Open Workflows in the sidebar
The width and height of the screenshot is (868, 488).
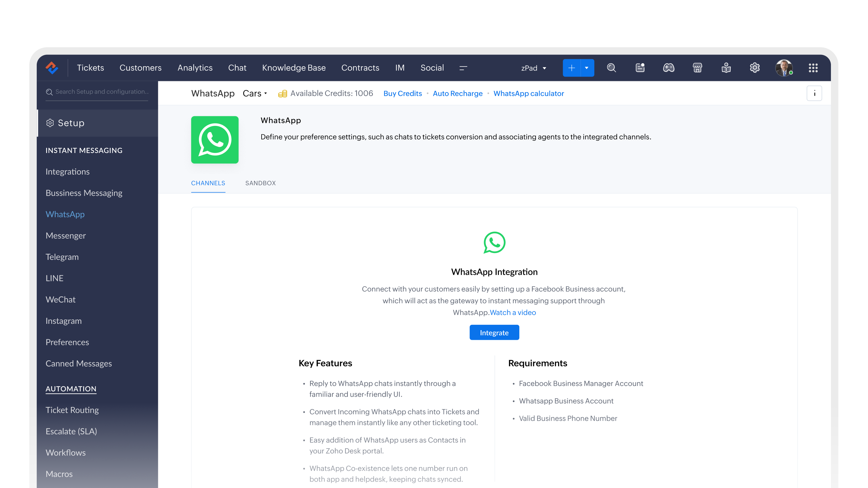coord(65,453)
